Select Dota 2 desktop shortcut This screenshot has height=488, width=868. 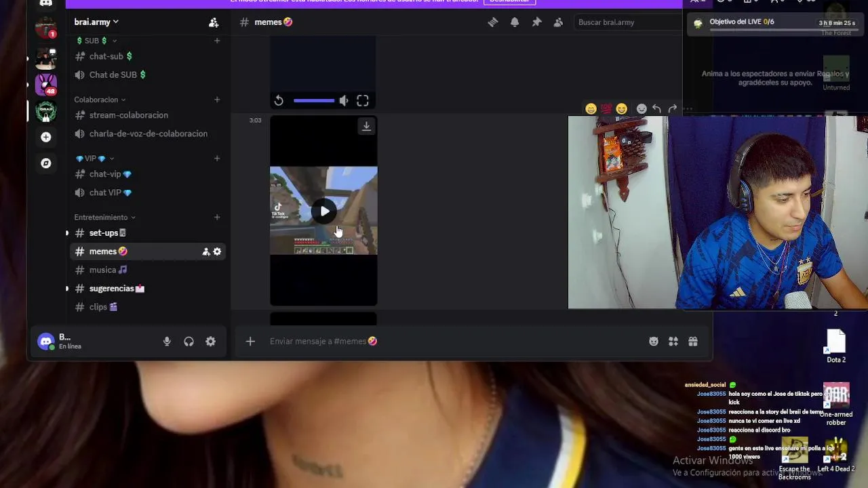click(x=836, y=346)
